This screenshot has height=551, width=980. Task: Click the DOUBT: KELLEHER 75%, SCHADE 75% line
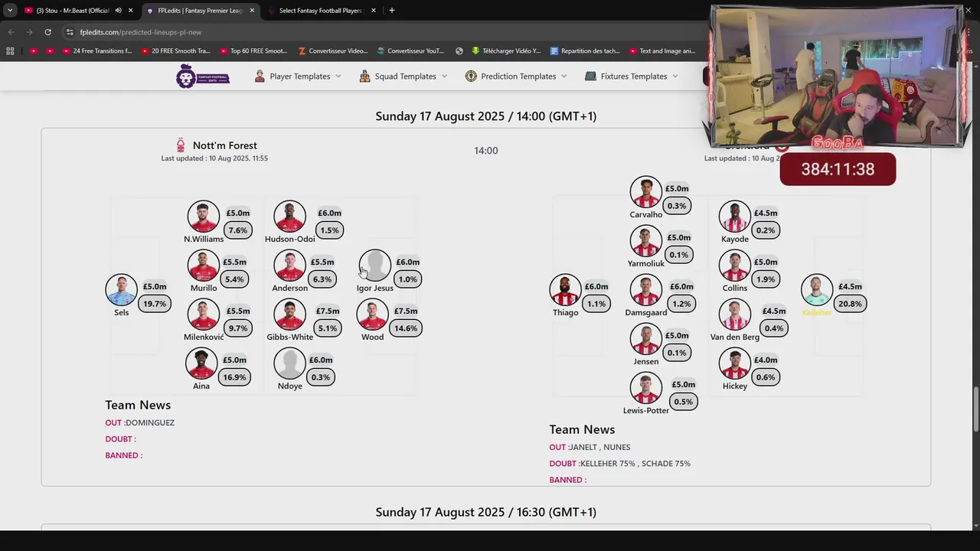(x=620, y=463)
